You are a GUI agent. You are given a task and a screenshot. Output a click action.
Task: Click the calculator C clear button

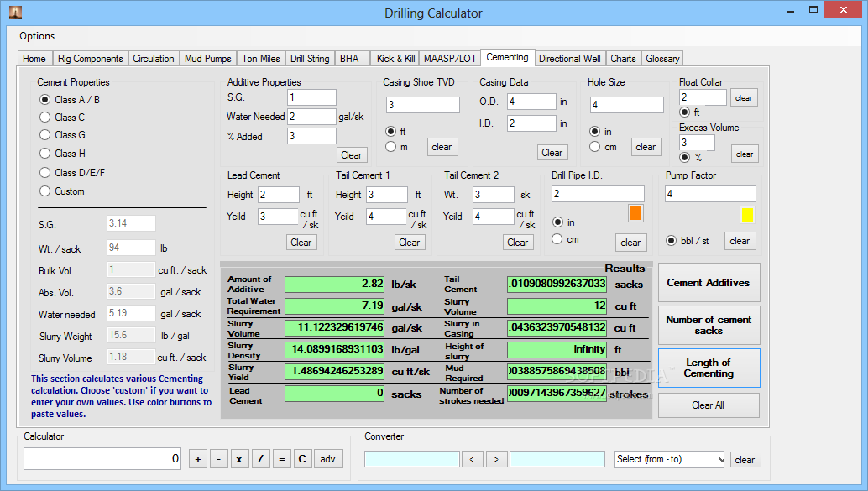click(x=302, y=459)
